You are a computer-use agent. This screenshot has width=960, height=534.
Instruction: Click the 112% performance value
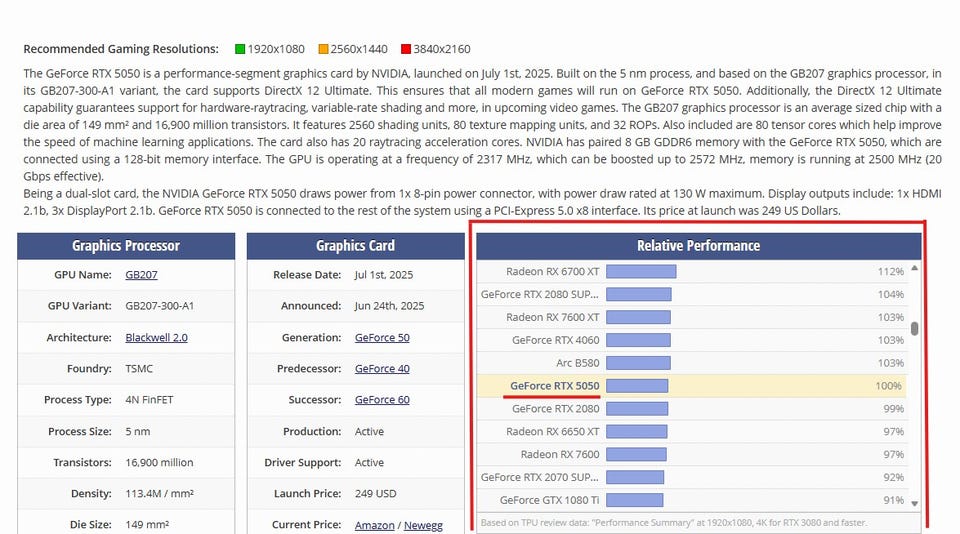point(891,271)
